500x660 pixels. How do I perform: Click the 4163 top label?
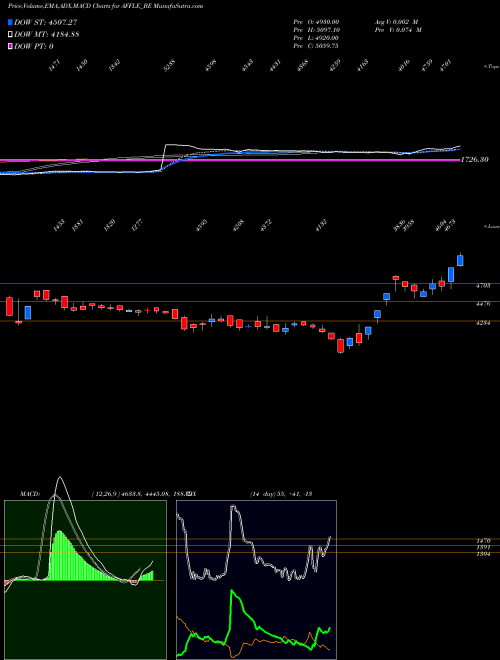click(x=362, y=66)
